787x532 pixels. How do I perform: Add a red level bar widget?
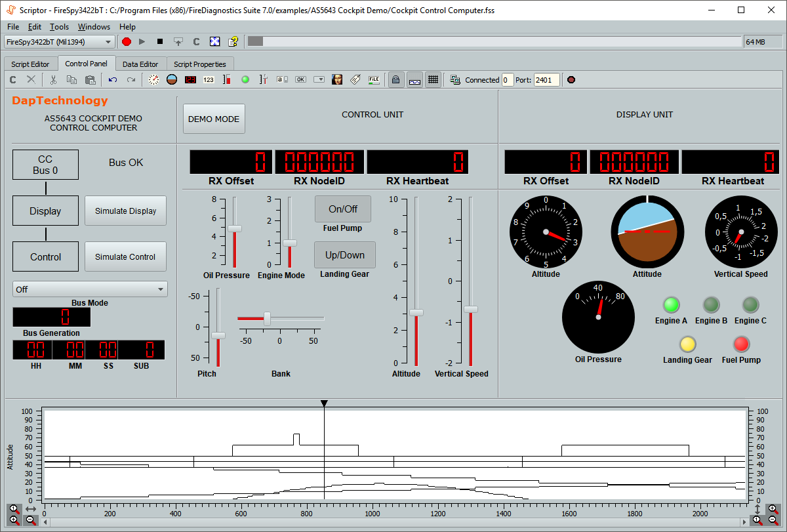pos(227,80)
